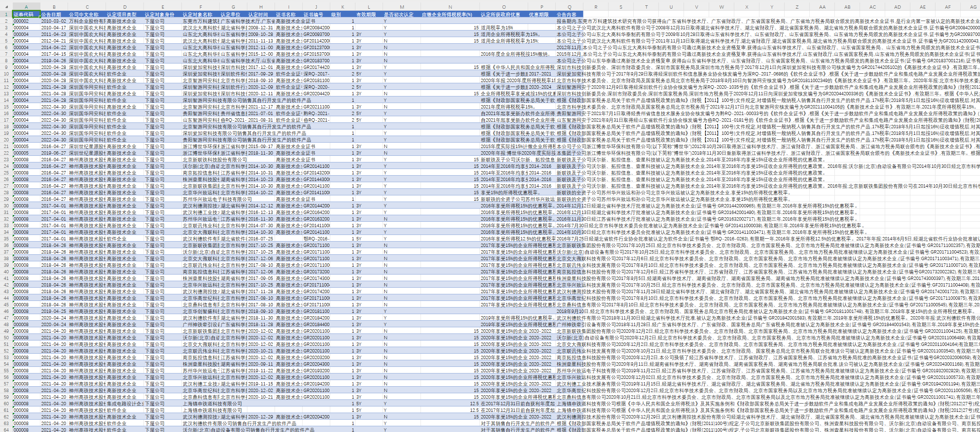This screenshot has height=432, width=980.
Task: Select column L by its header
Action: [369, 7]
